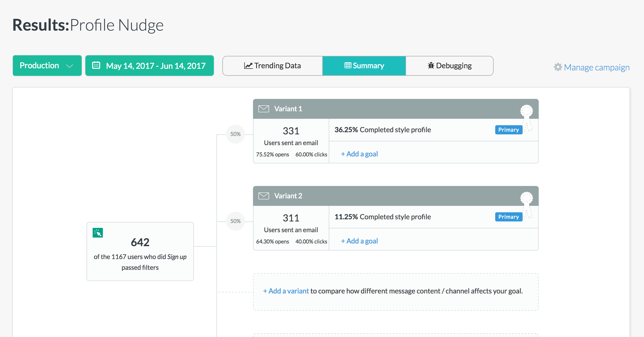644x337 pixels.
Task: Click the award ribbon icon on Variant 1
Action: (x=527, y=118)
